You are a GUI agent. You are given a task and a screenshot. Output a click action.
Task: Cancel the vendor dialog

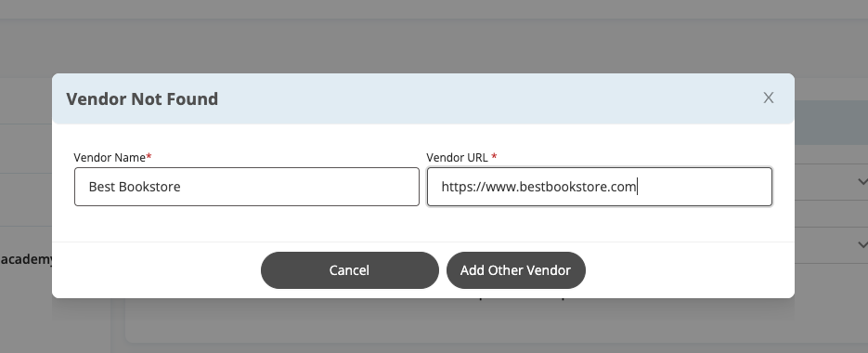point(350,270)
